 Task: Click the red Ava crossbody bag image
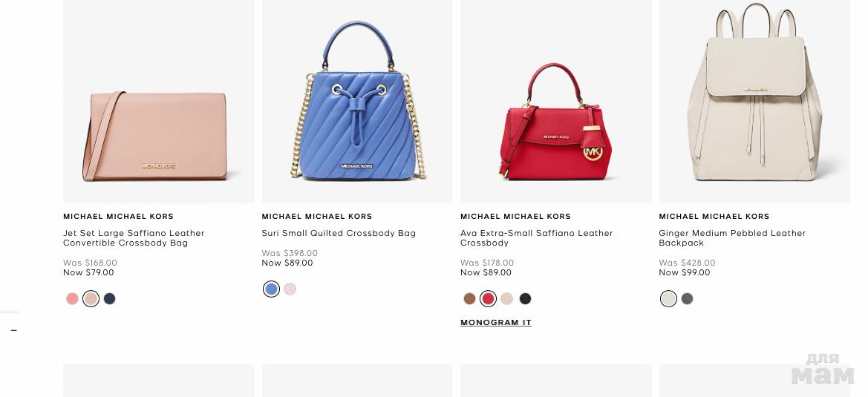tap(556, 101)
